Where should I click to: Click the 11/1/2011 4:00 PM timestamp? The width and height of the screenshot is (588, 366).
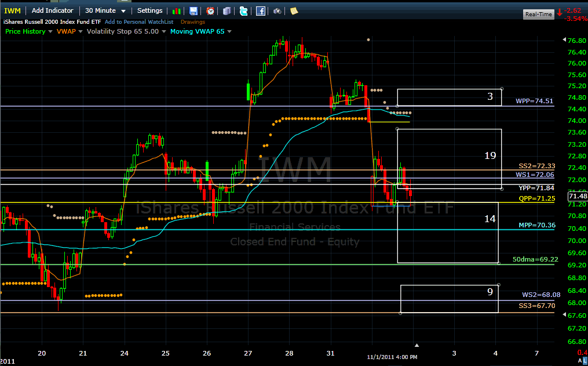(392, 357)
